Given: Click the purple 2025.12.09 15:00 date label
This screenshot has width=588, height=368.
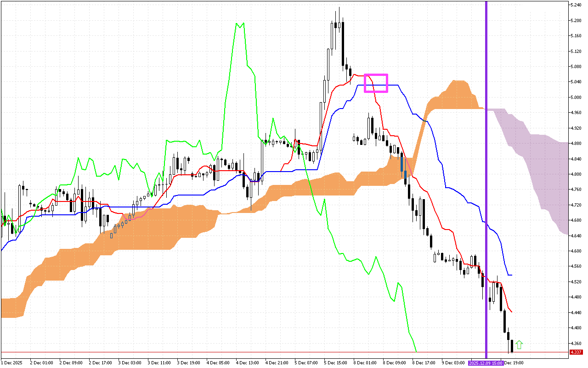Looking at the screenshot, I should coord(486,363).
